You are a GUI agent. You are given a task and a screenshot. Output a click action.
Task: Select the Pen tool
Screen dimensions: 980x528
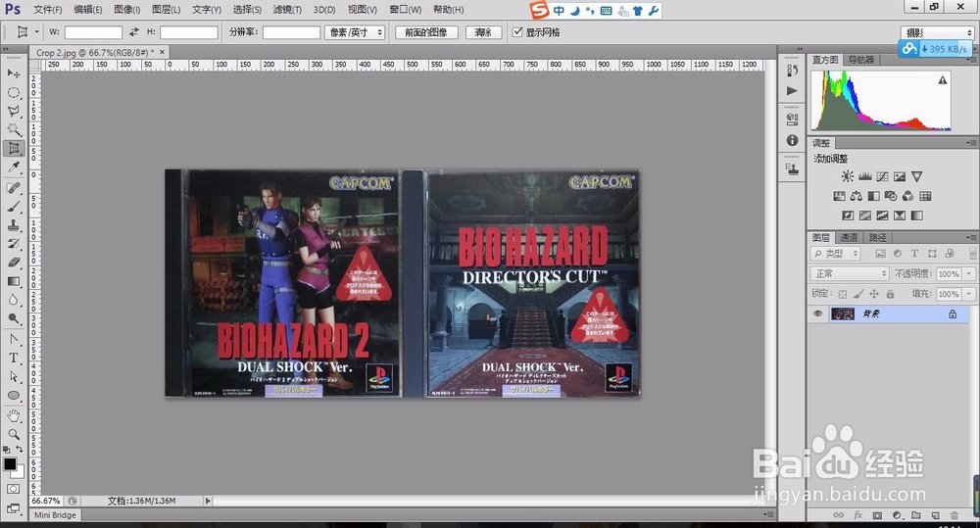[13, 340]
